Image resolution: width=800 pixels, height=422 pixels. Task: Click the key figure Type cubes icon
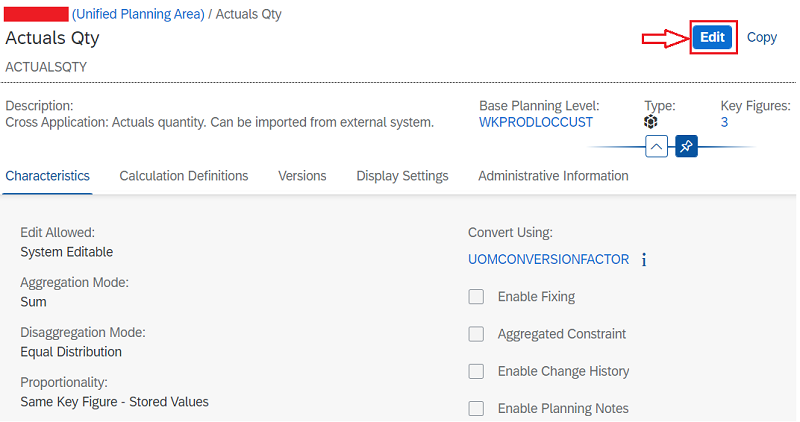(x=651, y=122)
